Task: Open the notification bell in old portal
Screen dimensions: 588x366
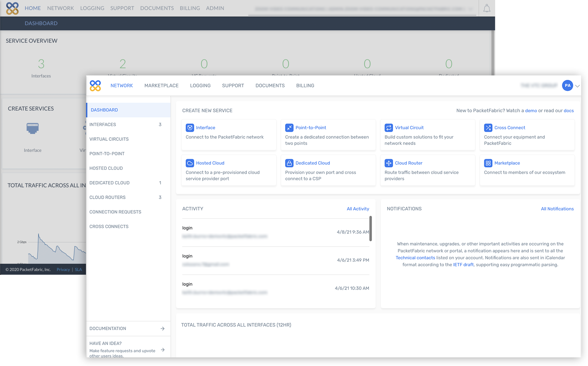Action: (487, 9)
